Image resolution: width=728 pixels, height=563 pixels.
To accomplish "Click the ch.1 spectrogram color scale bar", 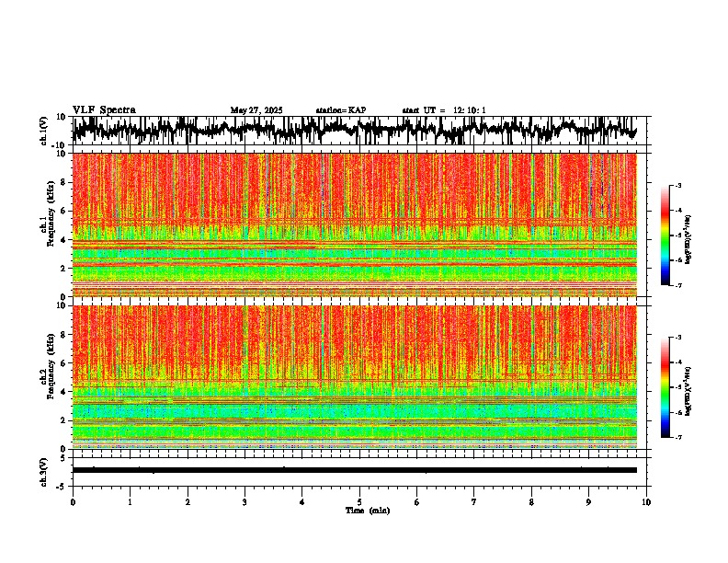I will click(665, 236).
